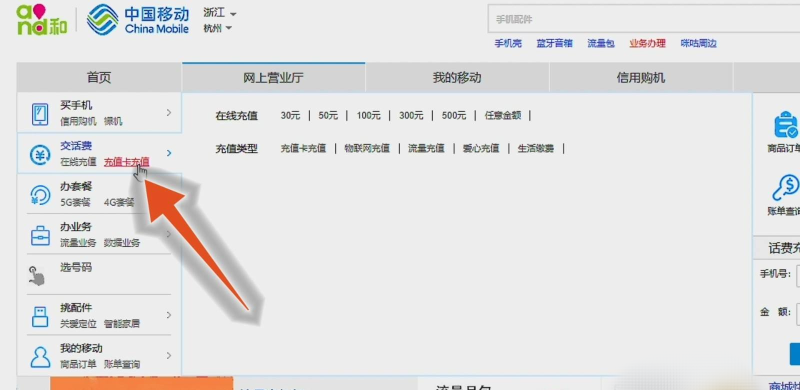Choose the 任意金额 recharge option

coord(503,115)
